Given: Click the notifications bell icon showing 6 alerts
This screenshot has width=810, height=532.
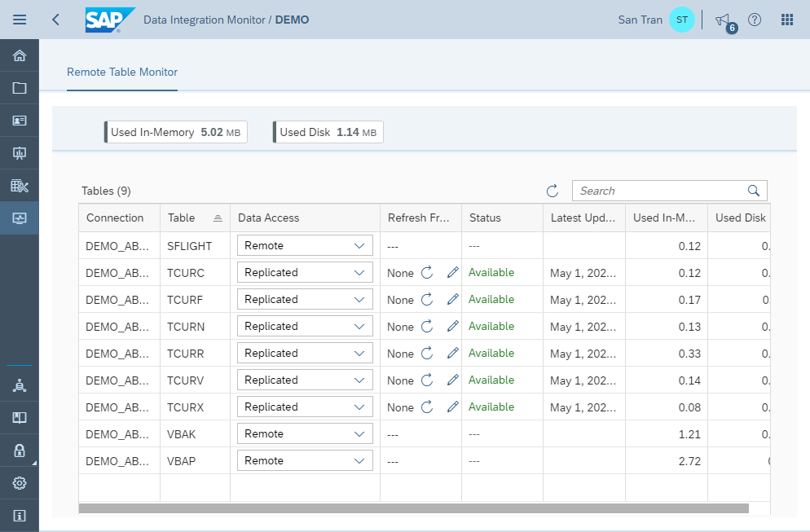Looking at the screenshot, I should point(723,20).
